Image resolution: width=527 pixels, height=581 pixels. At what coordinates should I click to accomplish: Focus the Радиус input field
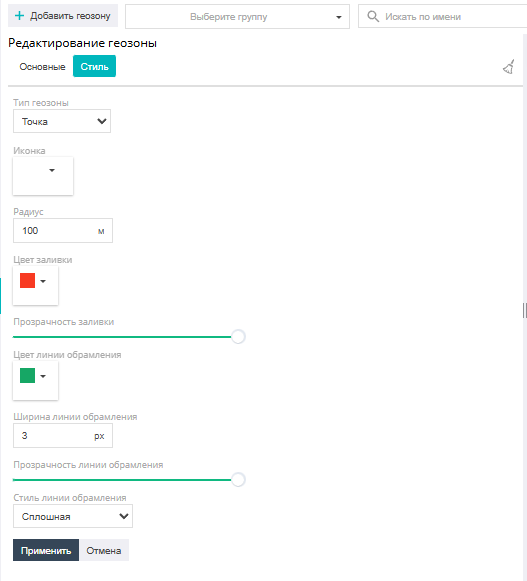pos(63,230)
